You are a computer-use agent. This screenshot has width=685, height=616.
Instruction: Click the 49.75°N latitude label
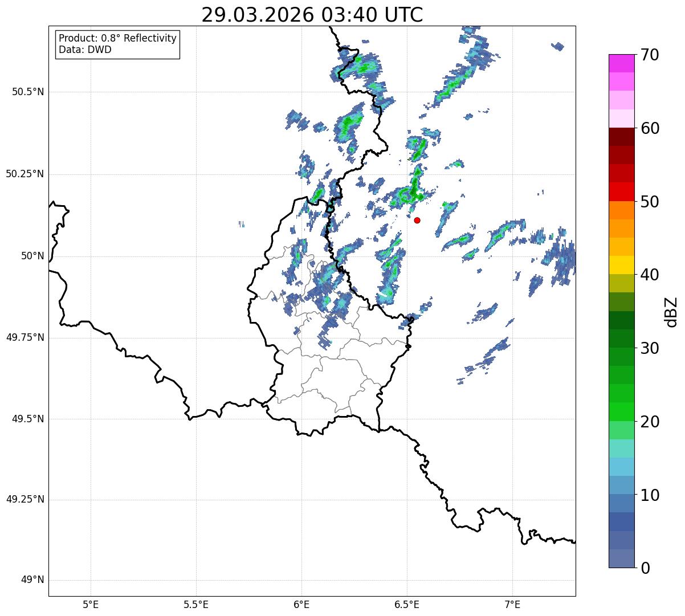point(25,337)
